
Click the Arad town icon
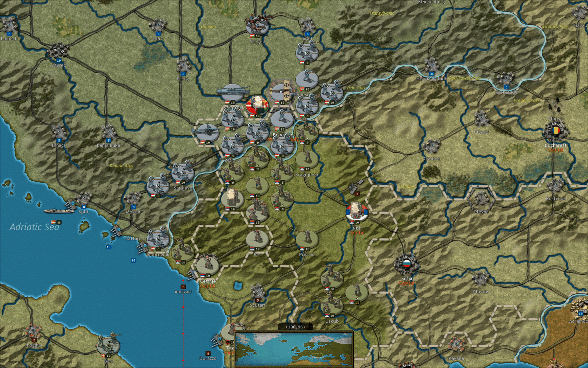[x=307, y=26]
